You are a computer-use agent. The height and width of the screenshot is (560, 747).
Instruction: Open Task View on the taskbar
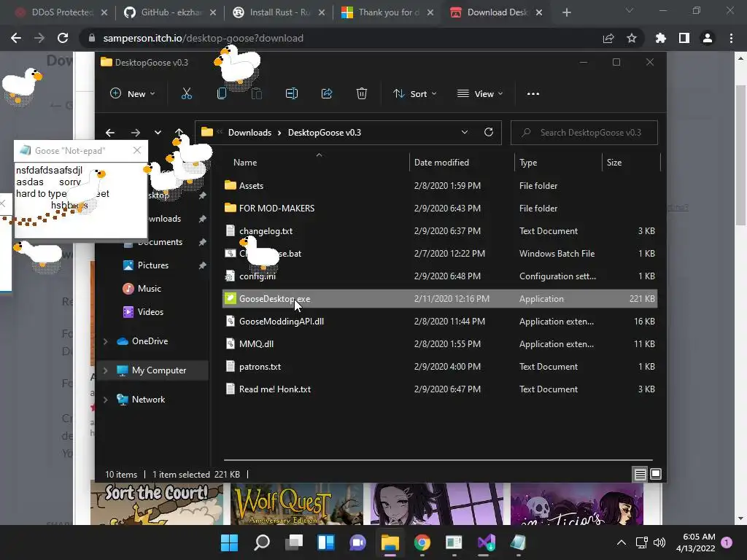tap(294, 542)
